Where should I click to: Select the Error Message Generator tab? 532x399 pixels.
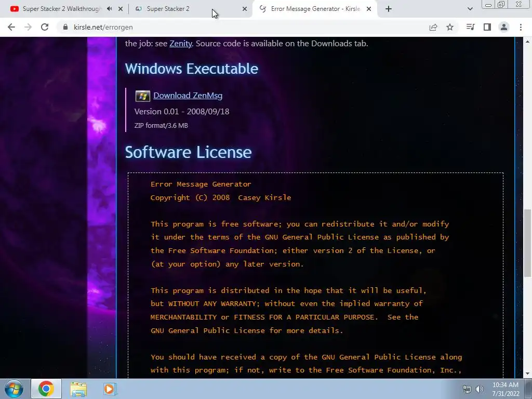point(315,9)
